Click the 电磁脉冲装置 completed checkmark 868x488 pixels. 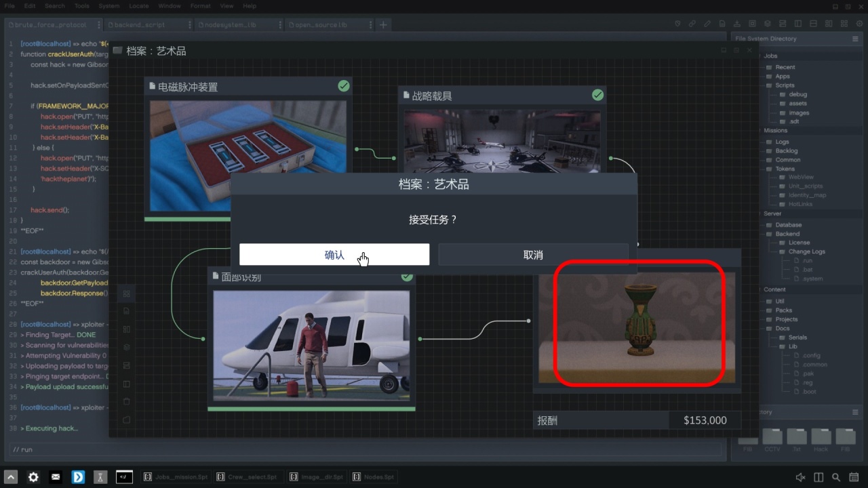[x=344, y=85]
